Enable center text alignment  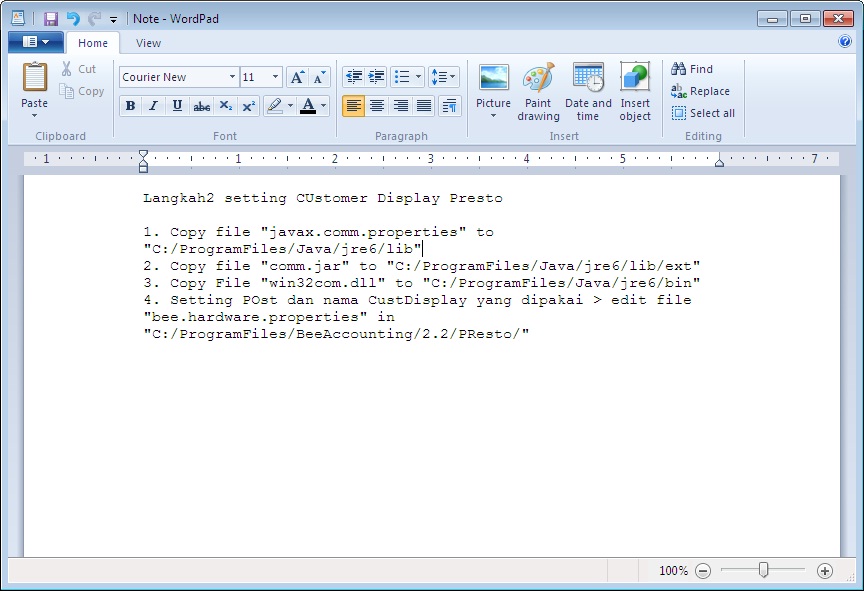click(x=377, y=106)
